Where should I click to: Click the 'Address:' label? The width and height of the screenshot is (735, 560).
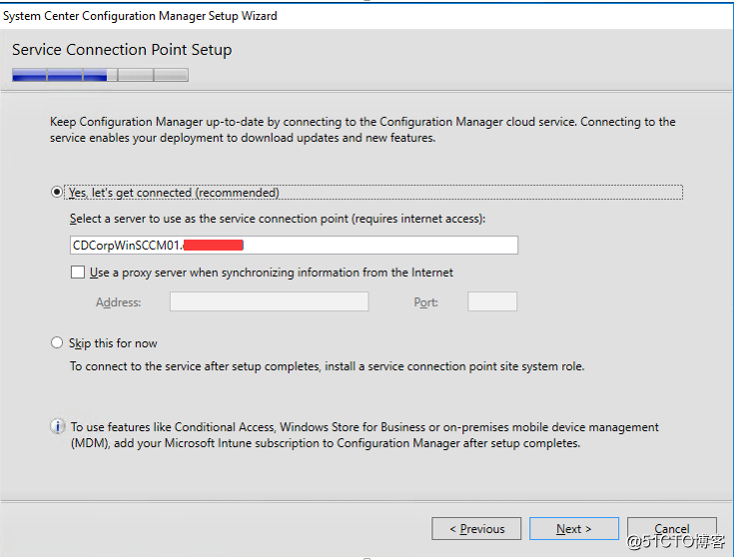point(118,302)
